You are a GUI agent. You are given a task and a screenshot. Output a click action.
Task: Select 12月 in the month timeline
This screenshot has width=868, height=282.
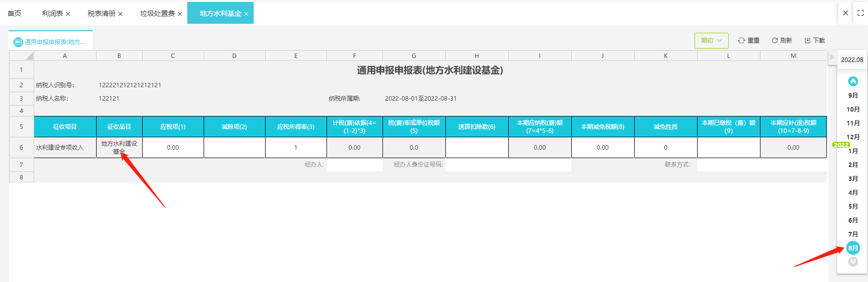tap(853, 137)
